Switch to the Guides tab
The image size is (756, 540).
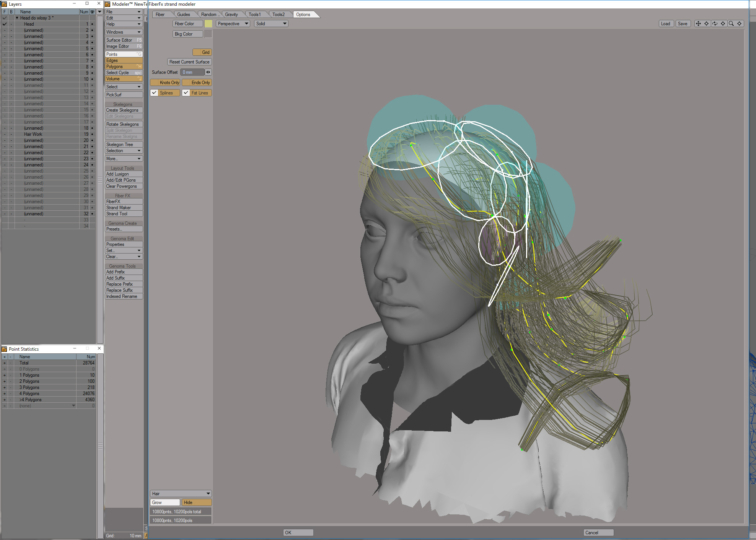pos(184,15)
